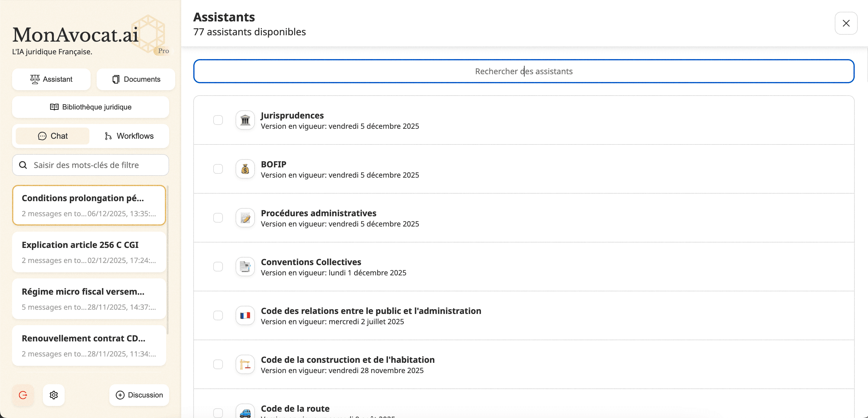The width and height of the screenshot is (868, 418).
Task: Tick the Conventions Collectives checkbox
Action: [x=218, y=267]
